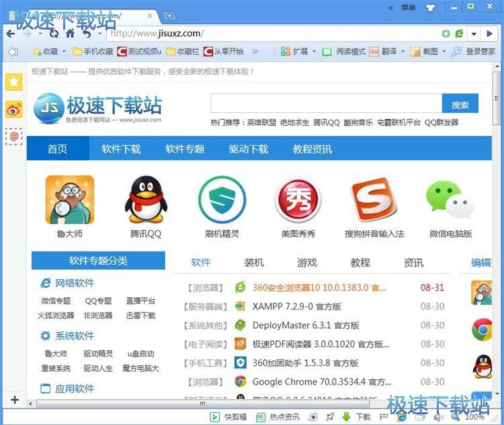The image size is (504, 425).
Task: Open DeployMaster 6.3.1 官方版 link
Action: pos(306,325)
